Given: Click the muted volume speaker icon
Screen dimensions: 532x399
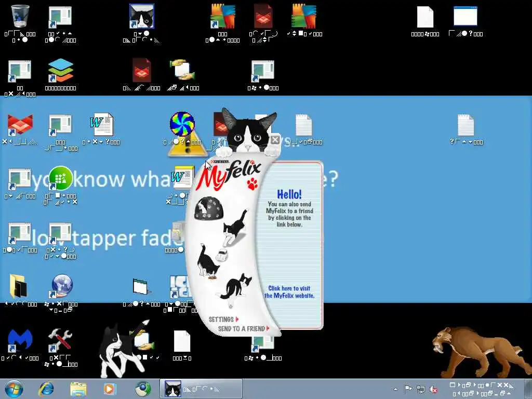Looking at the screenshot, I should point(433,389).
